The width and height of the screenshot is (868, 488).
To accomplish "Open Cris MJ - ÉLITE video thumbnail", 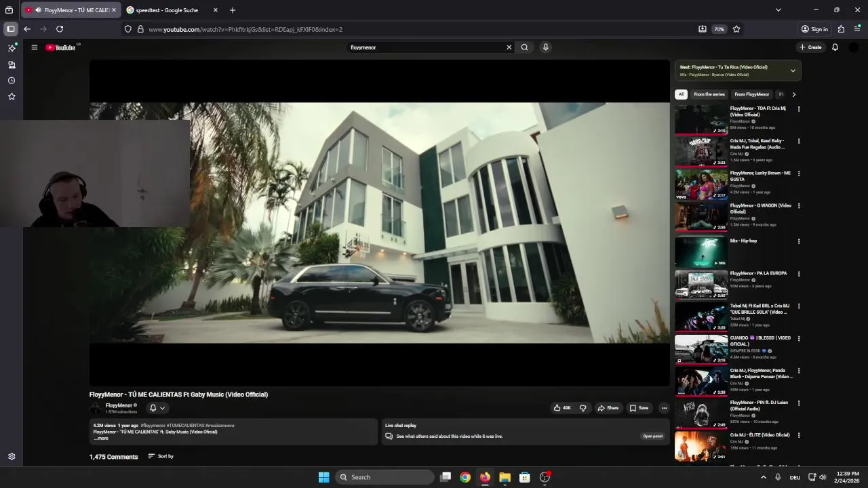I will click(701, 446).
